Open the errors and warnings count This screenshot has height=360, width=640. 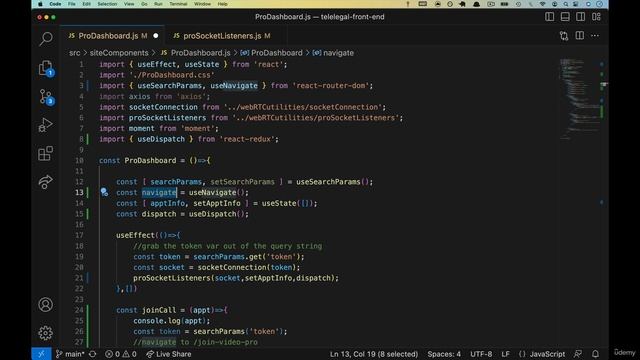tap(121, 354)
